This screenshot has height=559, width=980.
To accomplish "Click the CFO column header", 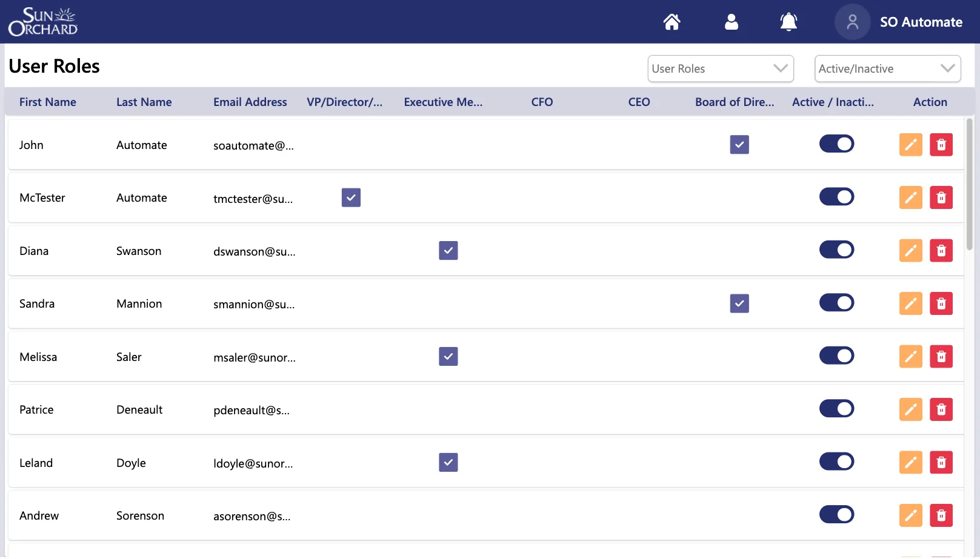I will tap(541, 102).
